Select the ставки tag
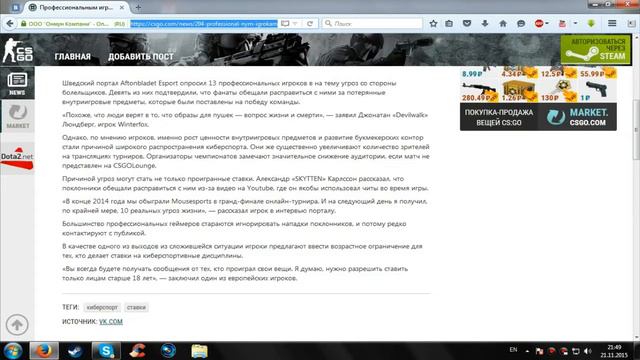The height and width of the screenshot is (360, 640). [136, 307]
